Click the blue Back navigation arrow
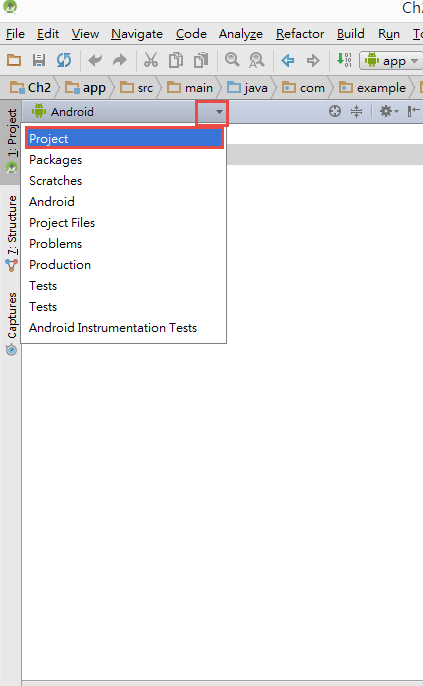Viewport: 423px width, 686px height. pyautogui.click(x=288, y=60)
